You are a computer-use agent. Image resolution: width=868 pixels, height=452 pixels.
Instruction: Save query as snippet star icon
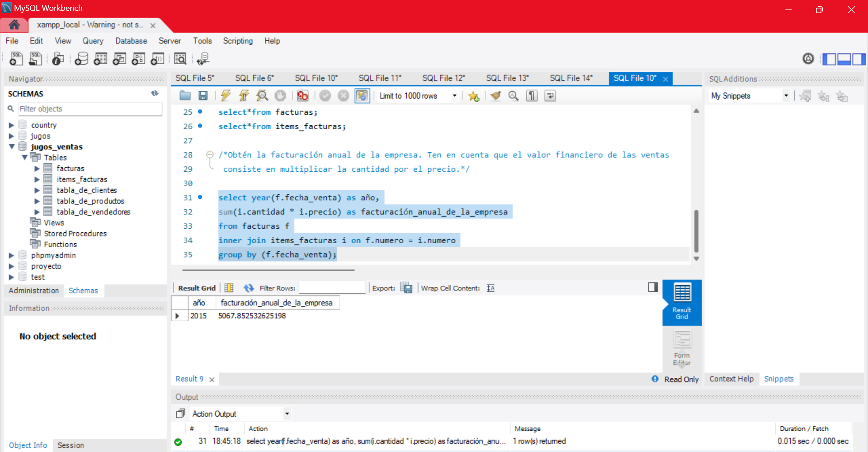pyautogui.click(x=474, y=96)
